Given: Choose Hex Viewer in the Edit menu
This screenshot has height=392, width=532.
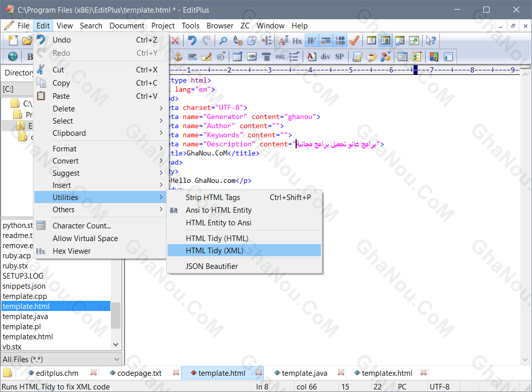Looking at the screenshot, I should pos(100,251).
